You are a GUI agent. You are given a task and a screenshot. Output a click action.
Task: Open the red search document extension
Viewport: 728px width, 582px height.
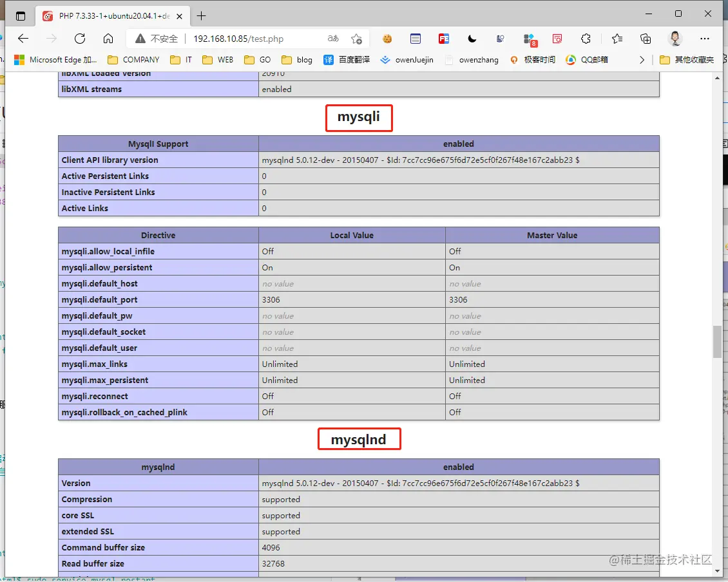(557, 39)
